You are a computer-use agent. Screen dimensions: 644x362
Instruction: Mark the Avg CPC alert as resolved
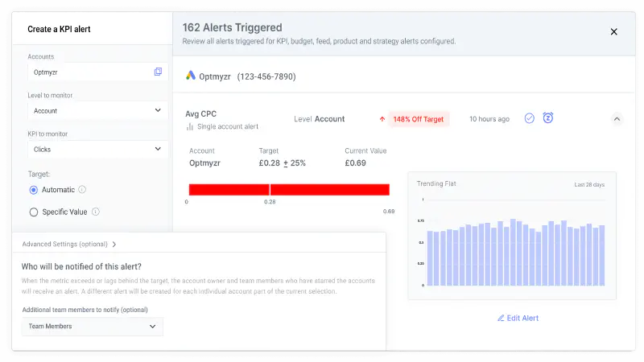530,118
